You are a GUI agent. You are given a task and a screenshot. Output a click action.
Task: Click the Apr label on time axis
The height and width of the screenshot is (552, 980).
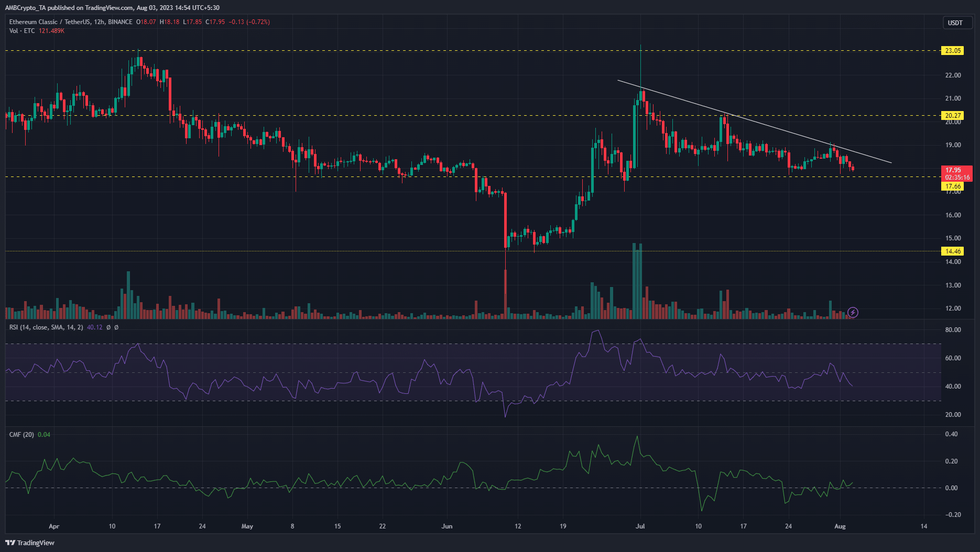coord(54,526)
